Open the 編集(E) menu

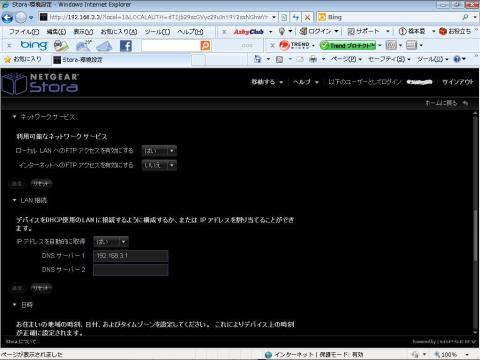point(56,32)
